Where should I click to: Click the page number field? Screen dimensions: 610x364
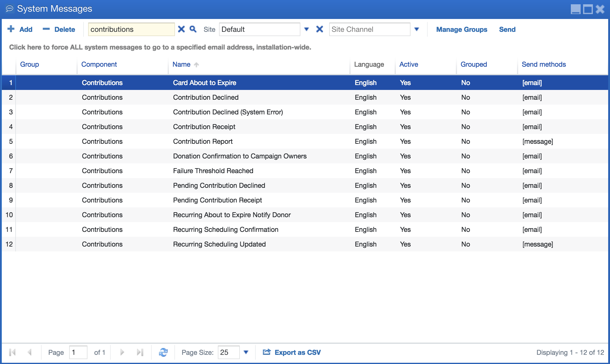[78, 352]
